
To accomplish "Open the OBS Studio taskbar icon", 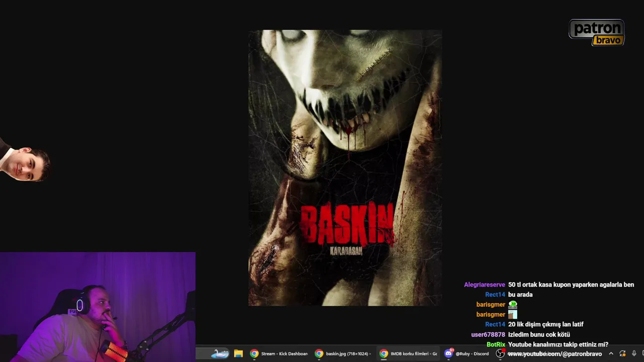I will 500,353.
